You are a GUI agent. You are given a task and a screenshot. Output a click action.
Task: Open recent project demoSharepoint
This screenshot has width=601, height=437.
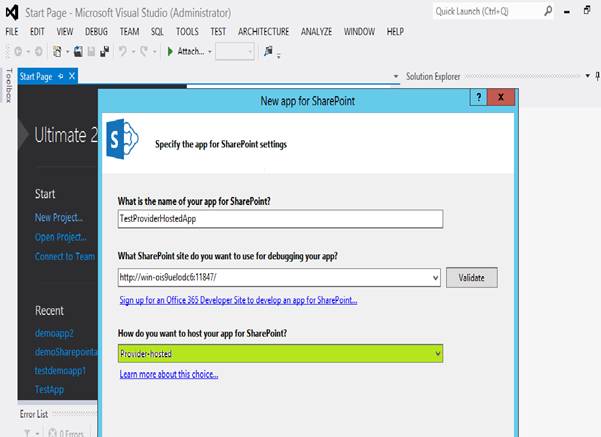click(x=66, y=352)
